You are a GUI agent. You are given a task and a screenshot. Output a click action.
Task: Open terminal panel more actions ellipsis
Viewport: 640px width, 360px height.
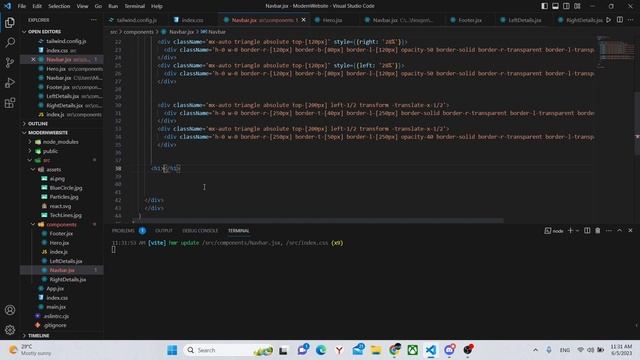(609, 231)
